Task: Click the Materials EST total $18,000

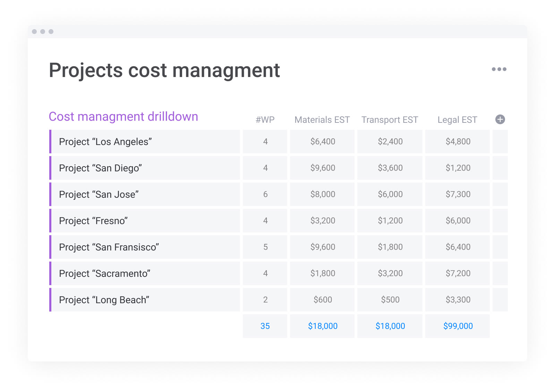Action: [x=322, y=326]
